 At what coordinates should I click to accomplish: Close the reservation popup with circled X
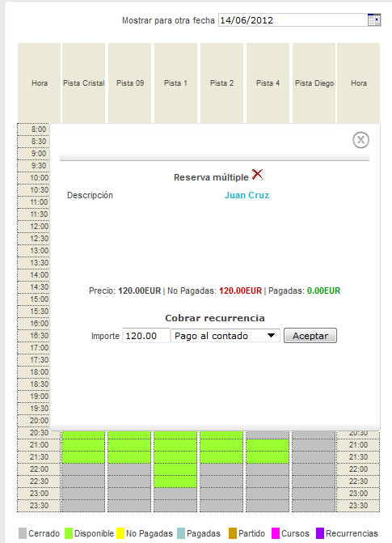coord(360,140)
